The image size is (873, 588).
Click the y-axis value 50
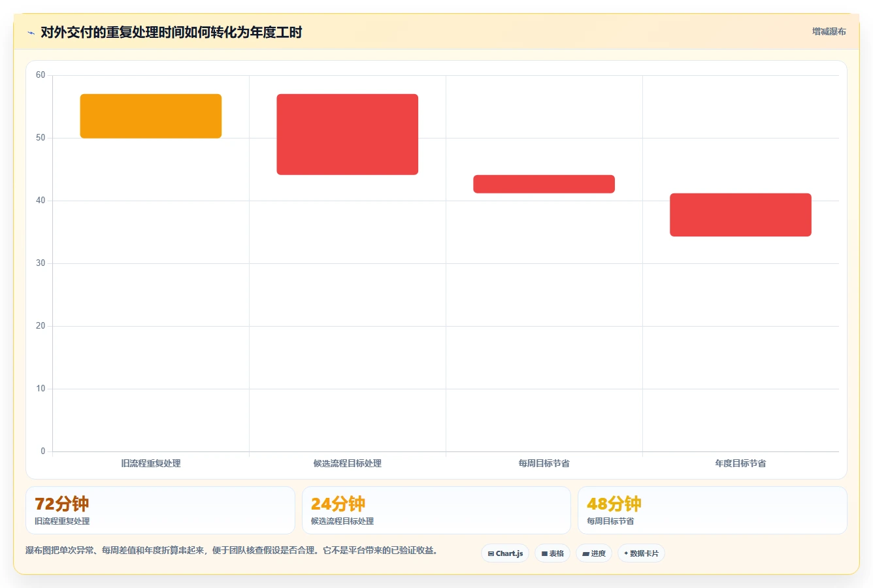[x=41, y=138]
